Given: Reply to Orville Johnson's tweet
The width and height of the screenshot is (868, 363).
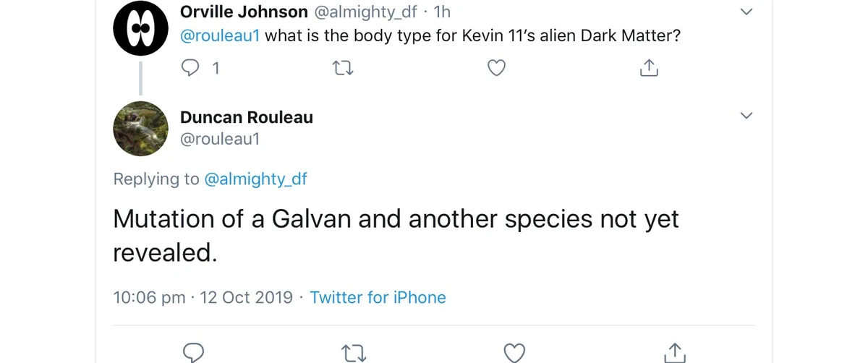Looking at the screenshot, I should click(190, 68).
